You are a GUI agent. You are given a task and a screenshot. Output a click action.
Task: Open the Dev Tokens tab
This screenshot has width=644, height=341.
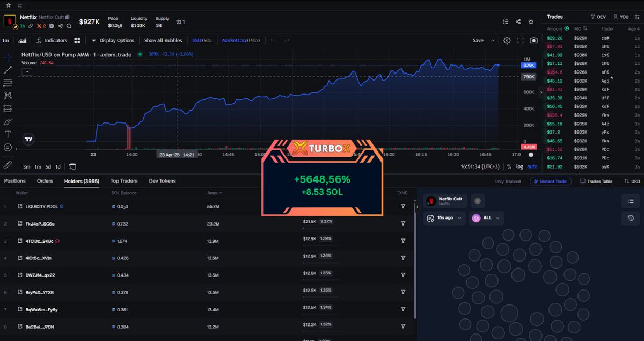[x=163, y=181]
